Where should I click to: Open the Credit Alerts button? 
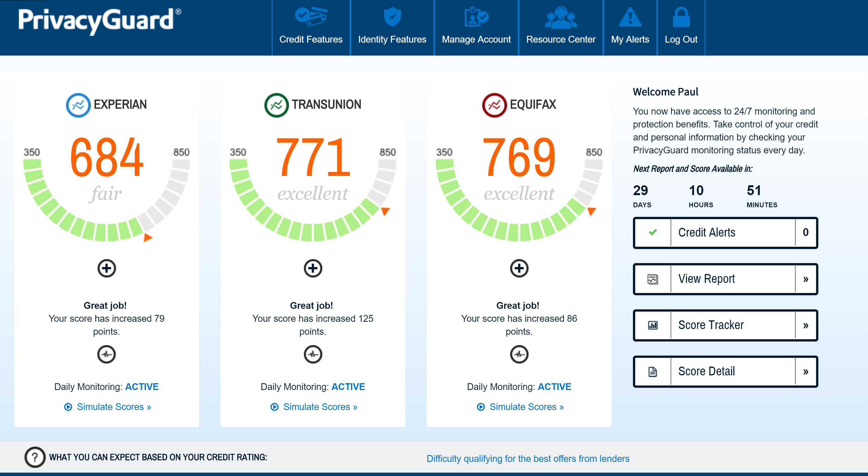coord(725,233)
